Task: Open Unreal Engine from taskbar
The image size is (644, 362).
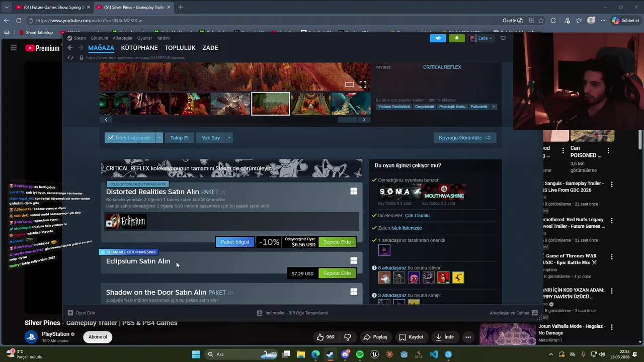Action: tap(374, 354)
